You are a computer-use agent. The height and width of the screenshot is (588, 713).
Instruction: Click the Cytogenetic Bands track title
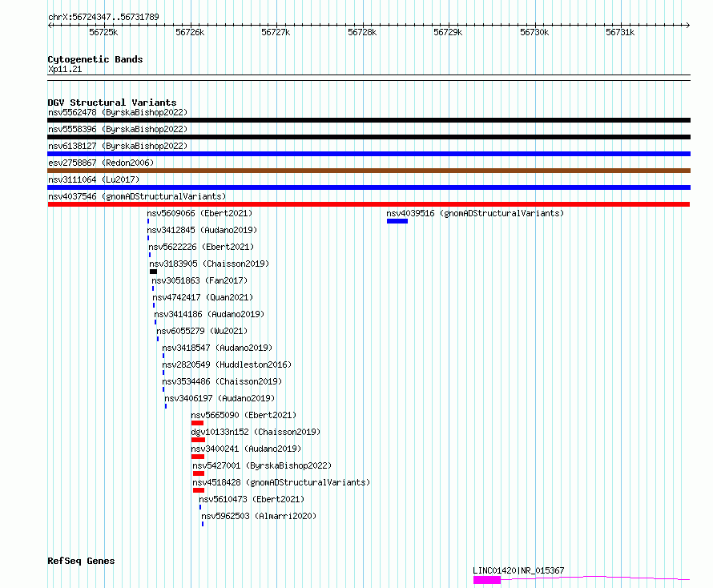tap(95, 59)
